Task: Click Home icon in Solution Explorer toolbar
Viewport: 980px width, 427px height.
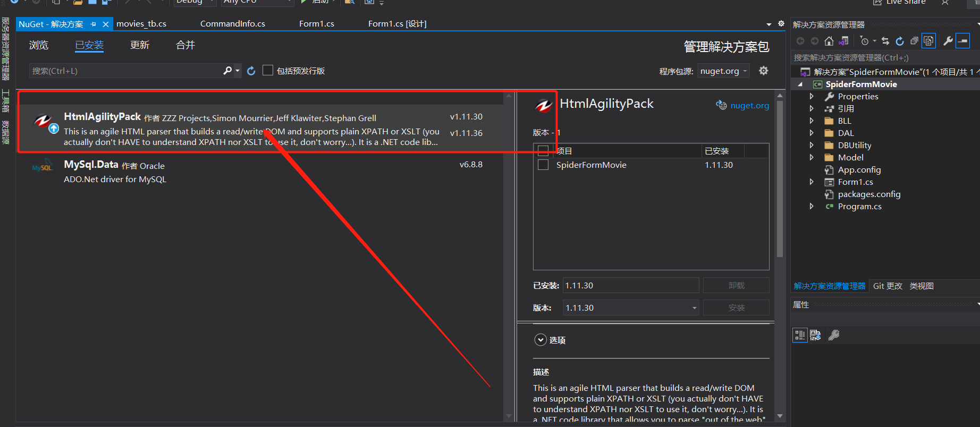Action: 829,41
